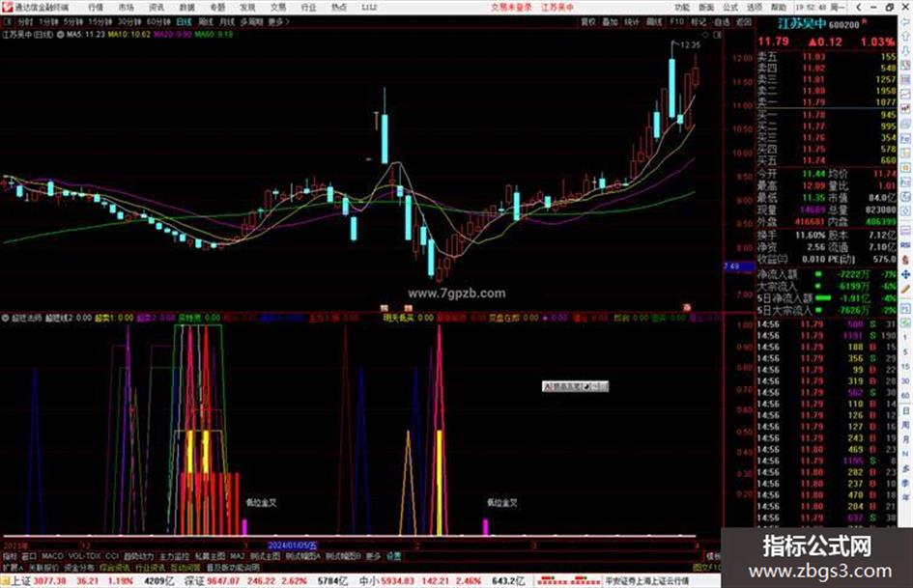913x588 pixels.
Task: Open the 行情 menu
Action: coord(96,8)
